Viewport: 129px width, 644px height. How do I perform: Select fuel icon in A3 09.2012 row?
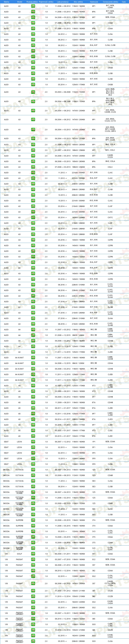pyautogui.click(x=33, y=45)
